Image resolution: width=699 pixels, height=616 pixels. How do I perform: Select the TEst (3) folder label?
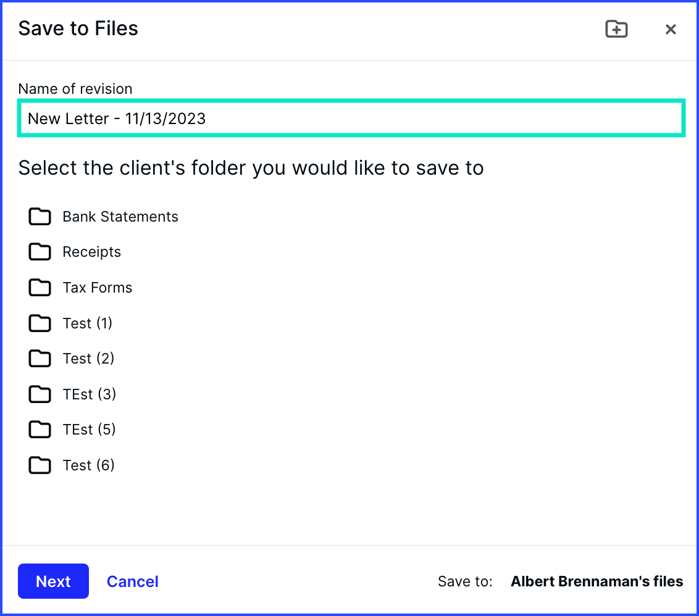point(90,394)
